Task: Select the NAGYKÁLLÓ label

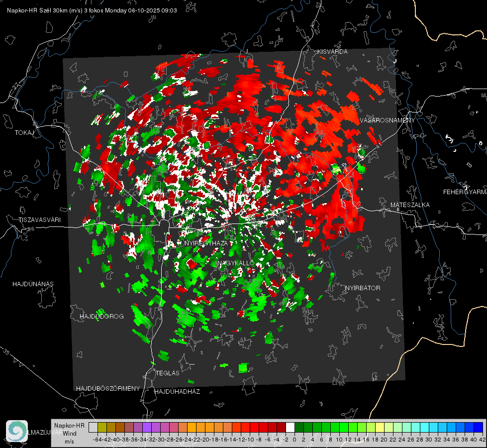Action: coord(236,263)
